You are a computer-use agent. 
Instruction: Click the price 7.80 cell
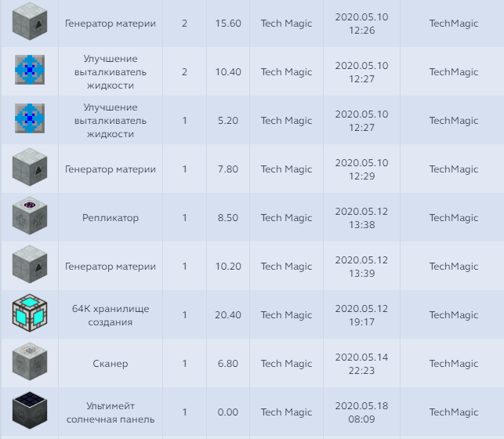tap(228, 169)
